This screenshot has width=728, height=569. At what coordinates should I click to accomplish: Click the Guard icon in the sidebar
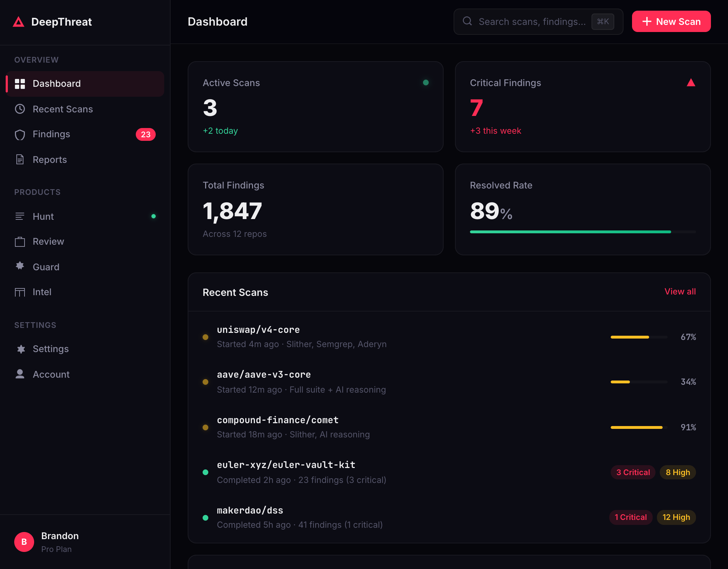[20, 266]
